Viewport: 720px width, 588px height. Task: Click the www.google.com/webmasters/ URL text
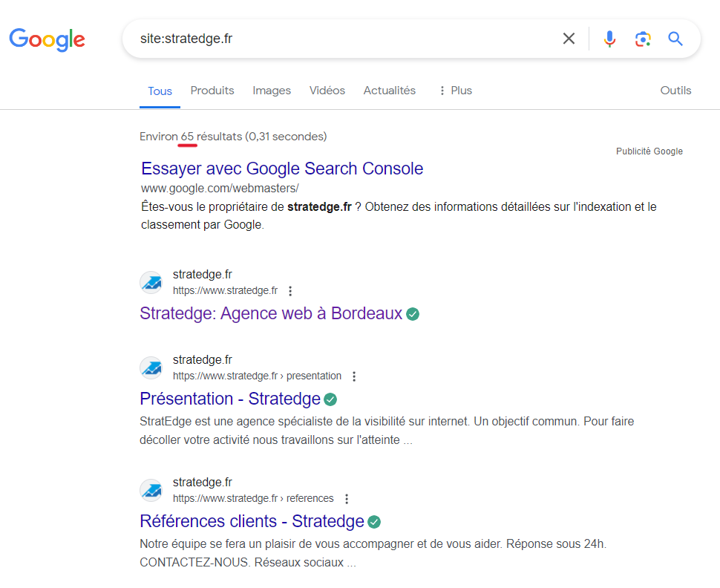coord(220,189)
